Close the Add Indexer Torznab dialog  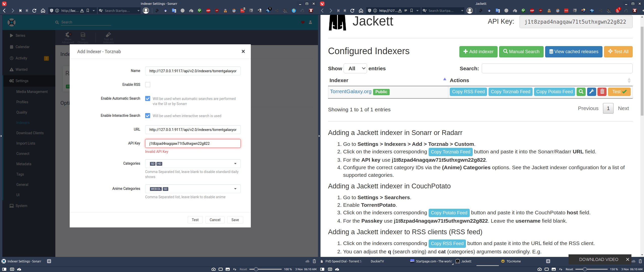pos(243,51)
